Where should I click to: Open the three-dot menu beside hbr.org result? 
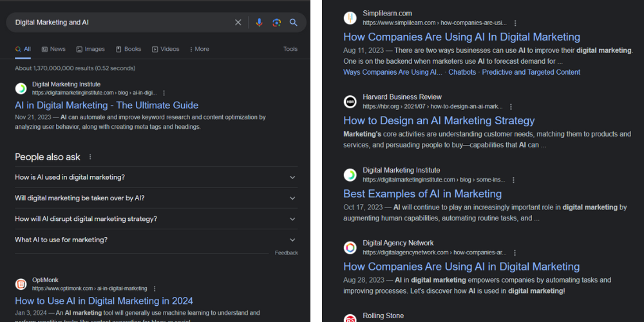pos(511,107)
